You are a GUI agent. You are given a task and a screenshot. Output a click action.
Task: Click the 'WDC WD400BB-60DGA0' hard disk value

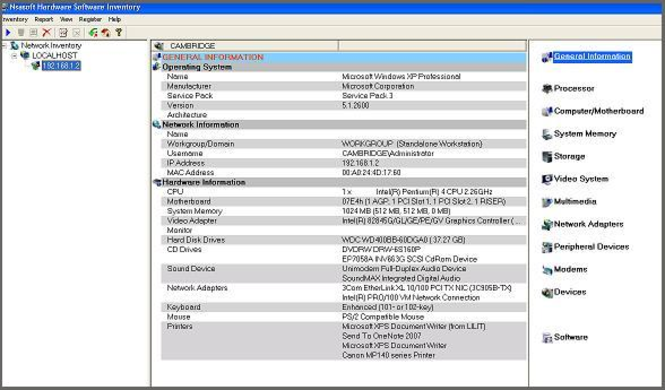(x=403, y=240)
